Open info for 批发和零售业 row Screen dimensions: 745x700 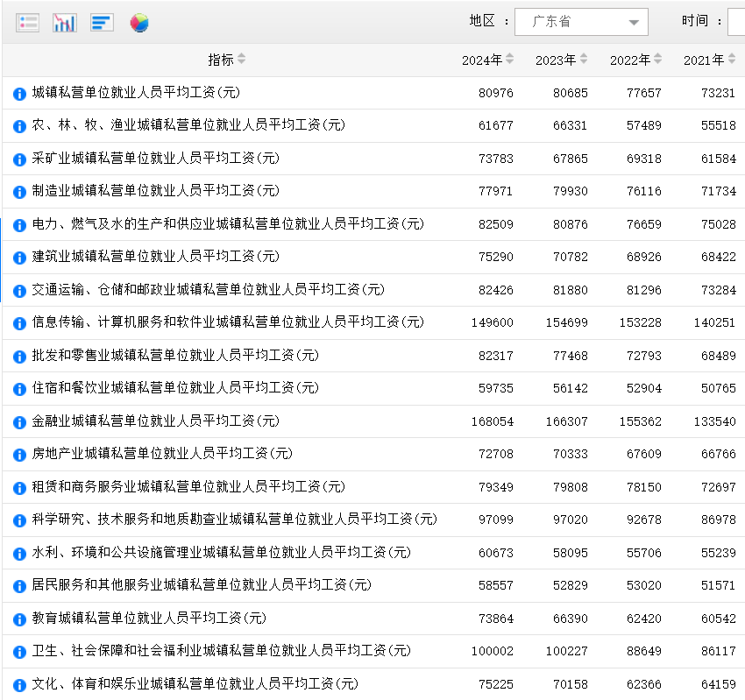(19, 357)
